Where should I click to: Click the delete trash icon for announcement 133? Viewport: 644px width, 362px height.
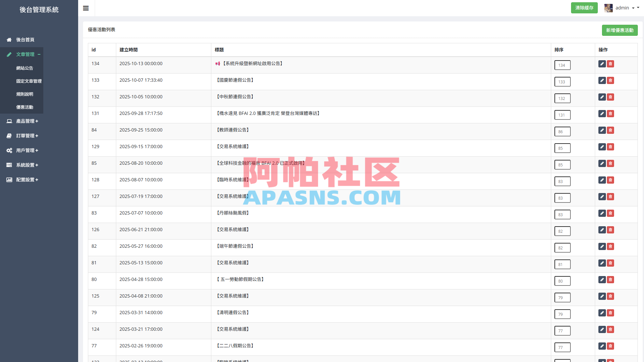click(610, 80)
